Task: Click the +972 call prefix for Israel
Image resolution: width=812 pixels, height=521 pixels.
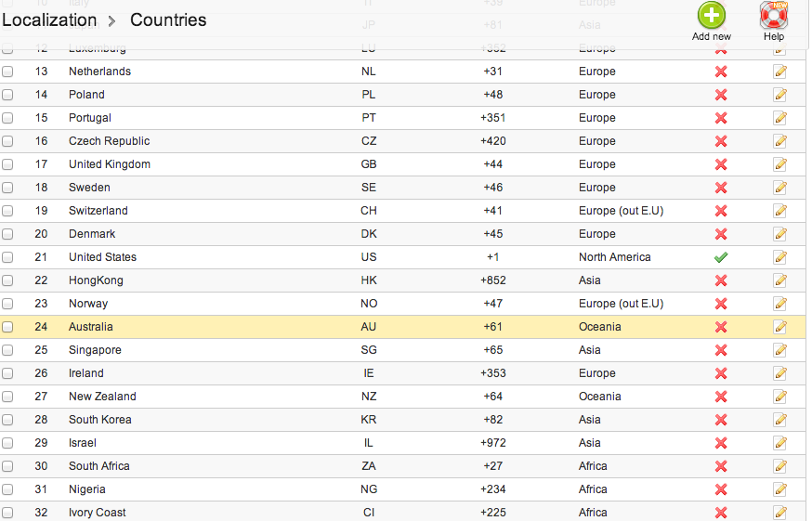Action: [x=493, y=443]
